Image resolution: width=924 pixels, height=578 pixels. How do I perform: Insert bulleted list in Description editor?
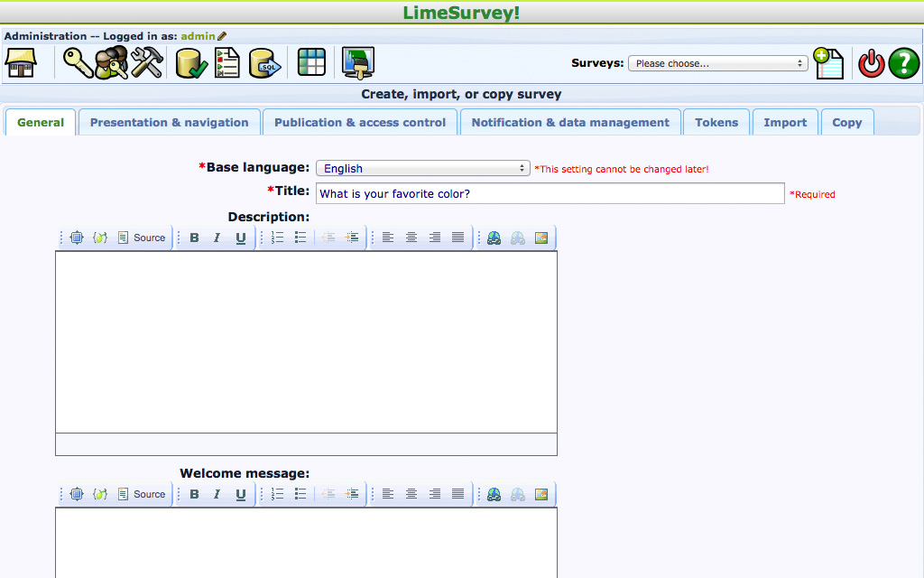pyautogui.click(x=300, y=238)
